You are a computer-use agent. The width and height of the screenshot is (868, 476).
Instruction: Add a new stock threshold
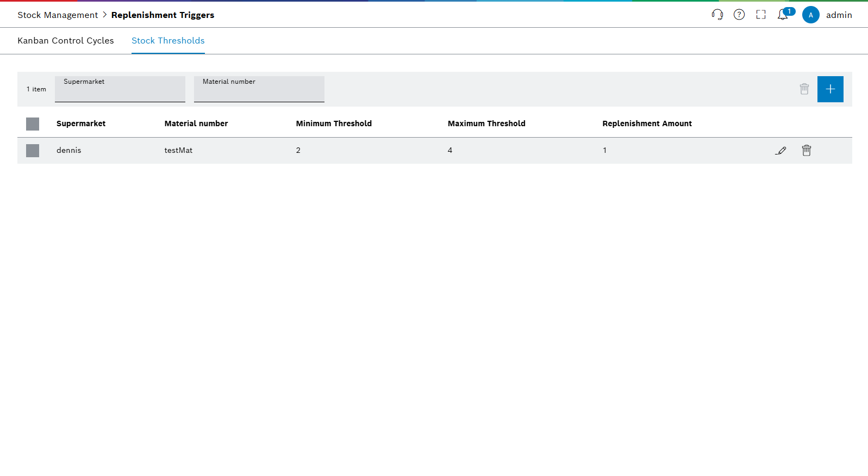point(830,89)
